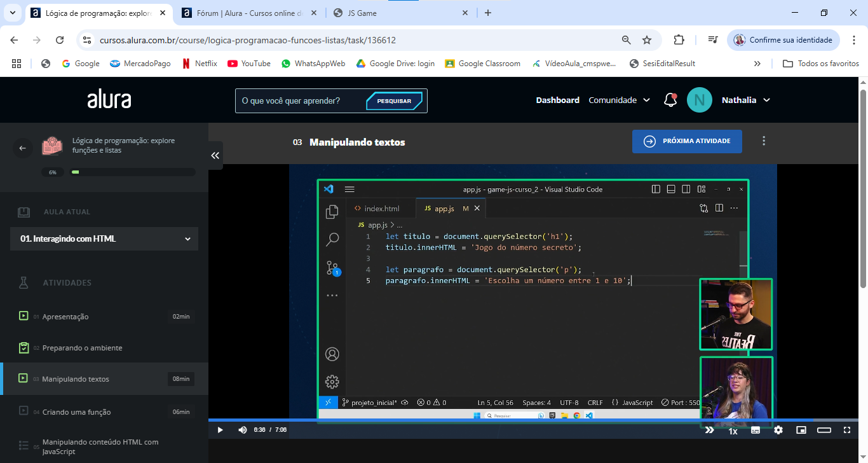Open the three-dot options menu beside Próxima Atividade
This screenshot has height=463, width=868.
(x=764, y=141)
